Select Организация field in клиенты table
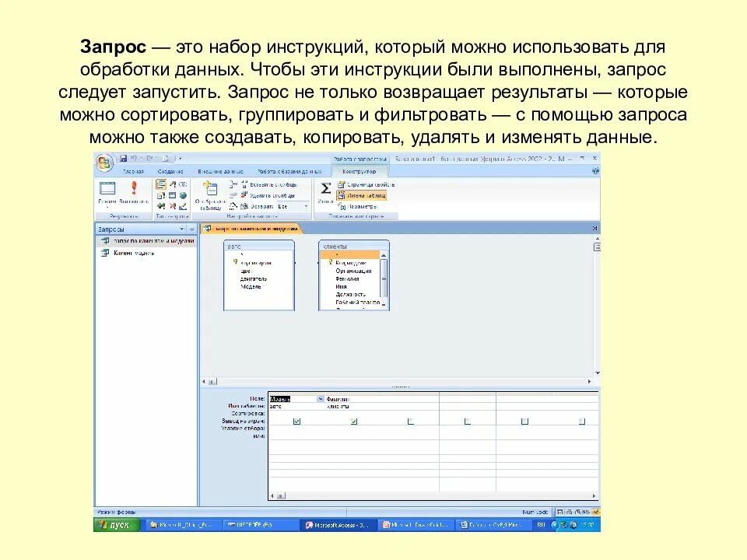Screen dimensions: 747x560 click(x=353, y=271)
